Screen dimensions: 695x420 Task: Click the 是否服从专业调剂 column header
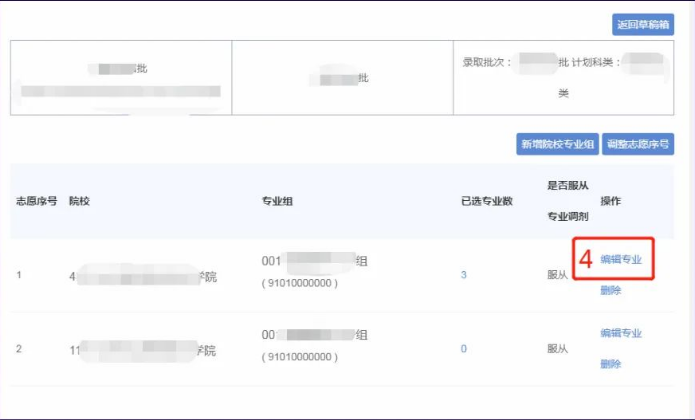pos(567,201)
